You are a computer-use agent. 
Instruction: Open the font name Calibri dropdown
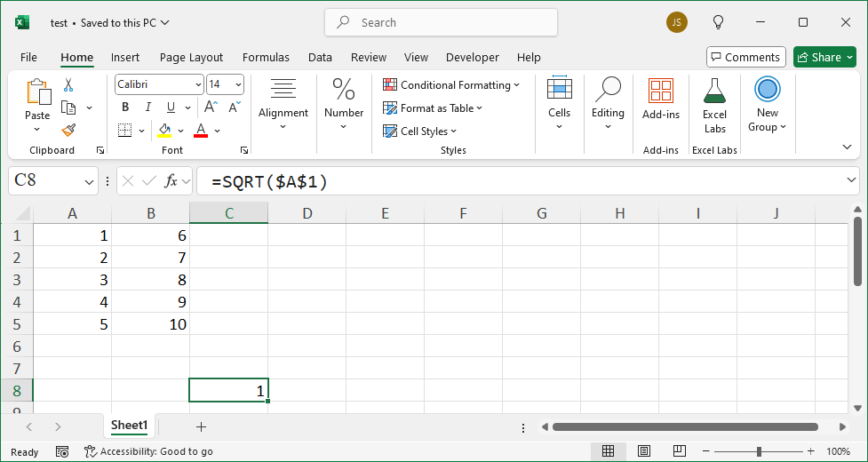[199, 84]
